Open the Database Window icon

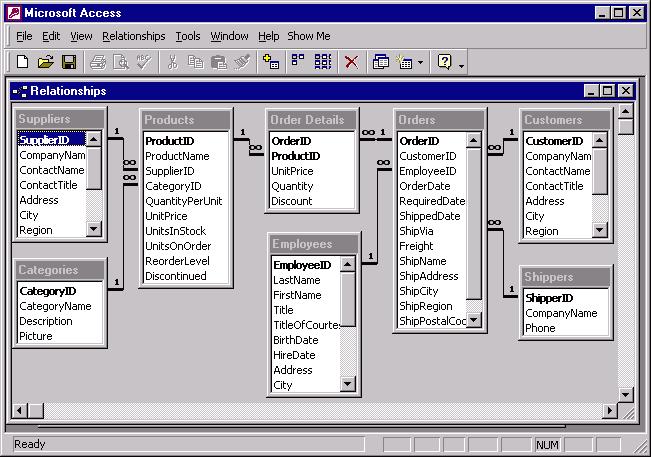[381, 62]
